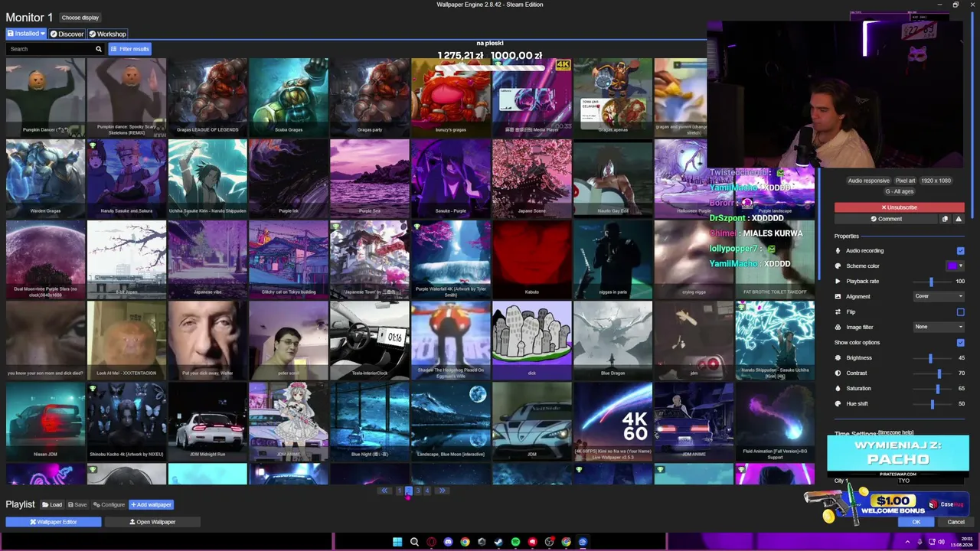Select the Pumpkin Dancer wallpaper

[45, 97]
